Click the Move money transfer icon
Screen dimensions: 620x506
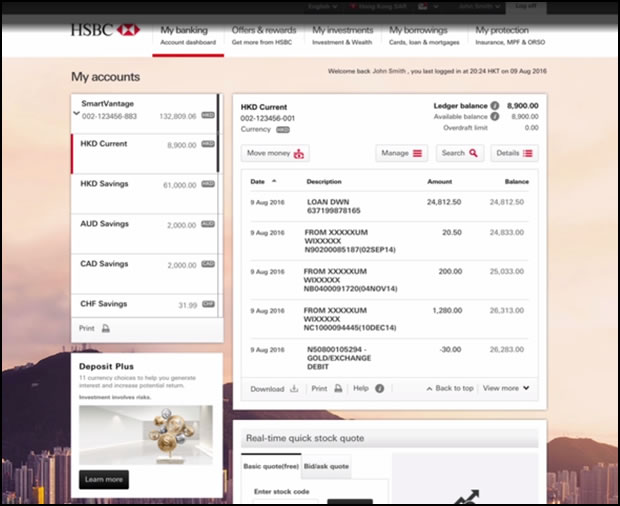299,154
